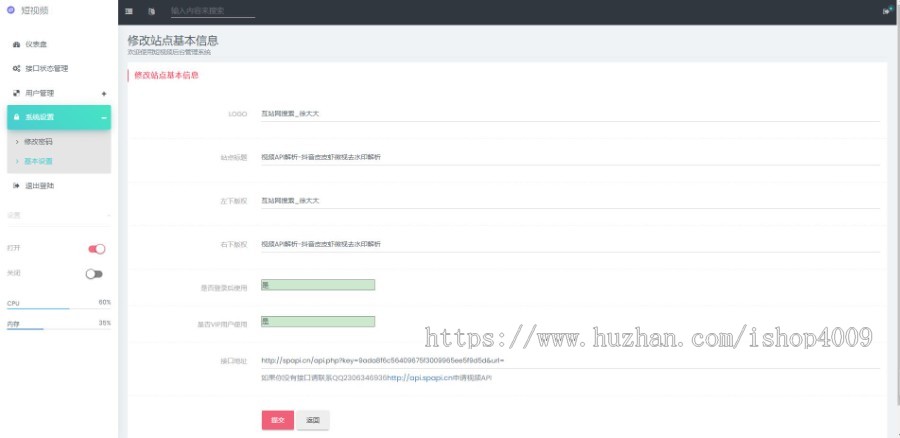Turn off the 打开 switch
The width and height of the screenshot is (900, 438).
(96, 249)
